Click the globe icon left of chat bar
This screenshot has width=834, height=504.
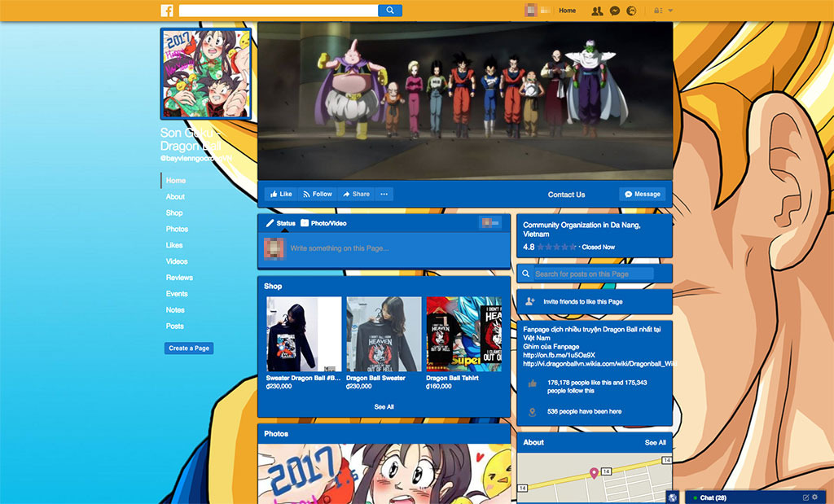point(673,497)
